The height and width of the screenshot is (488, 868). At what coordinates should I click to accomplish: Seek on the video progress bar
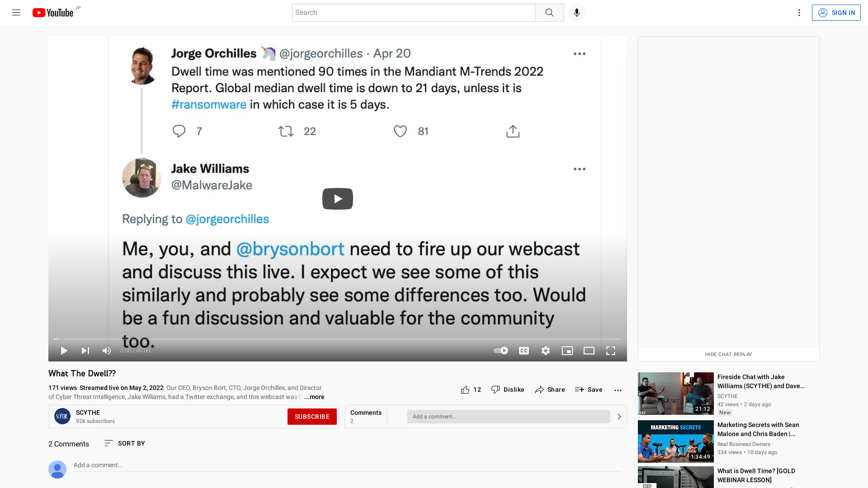coord(337,339)
